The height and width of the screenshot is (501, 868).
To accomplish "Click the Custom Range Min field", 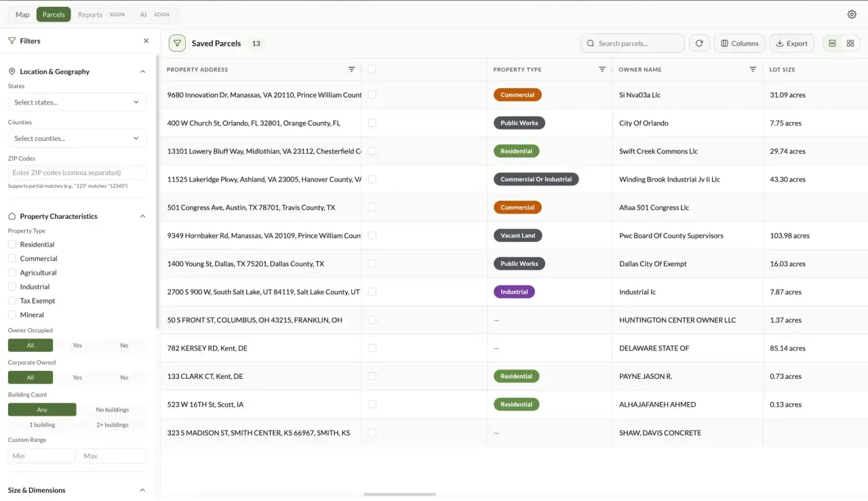I will point(42,456).
